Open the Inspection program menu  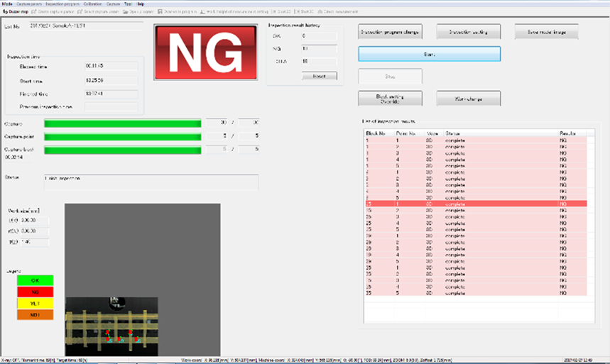(63, 4)
